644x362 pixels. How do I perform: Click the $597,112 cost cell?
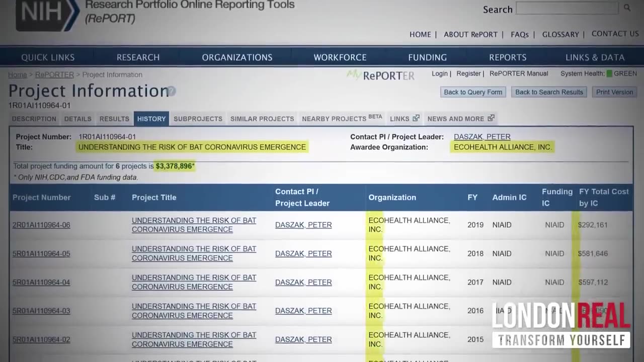[x=593, y=282]
